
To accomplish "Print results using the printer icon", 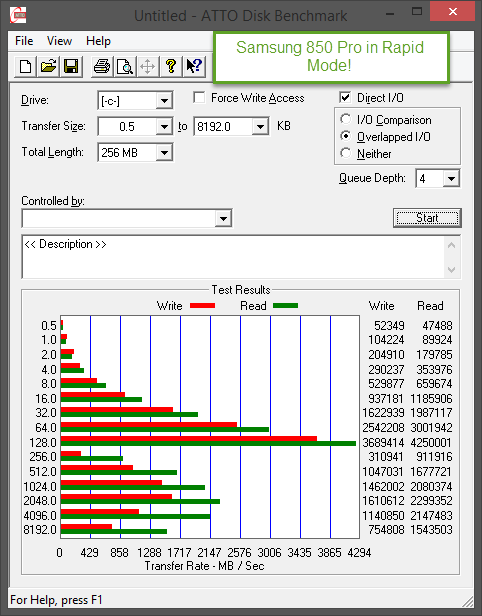I will [x=102, y=66].
